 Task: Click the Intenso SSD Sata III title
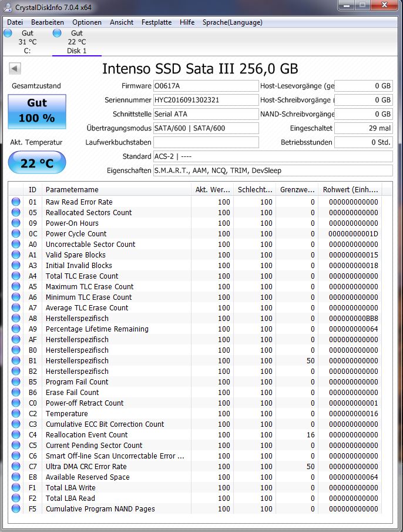tap(200, 69)
